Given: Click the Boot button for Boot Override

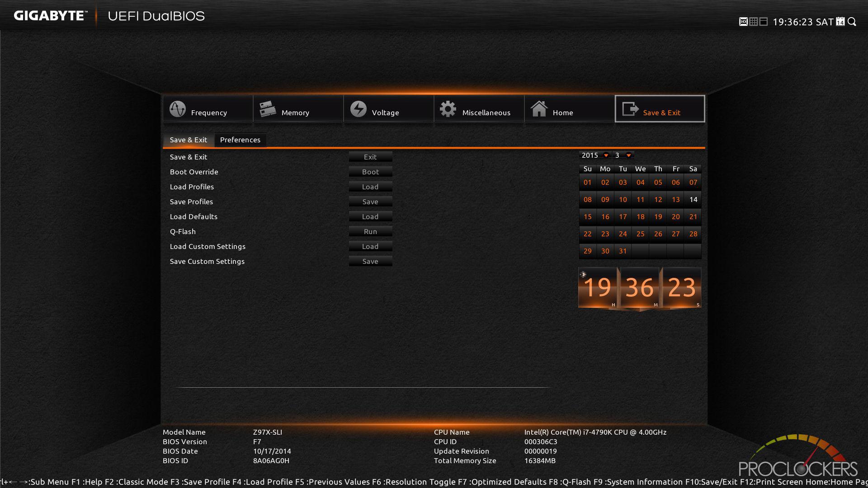Looking at the screenshot, I should coord(370,172).
